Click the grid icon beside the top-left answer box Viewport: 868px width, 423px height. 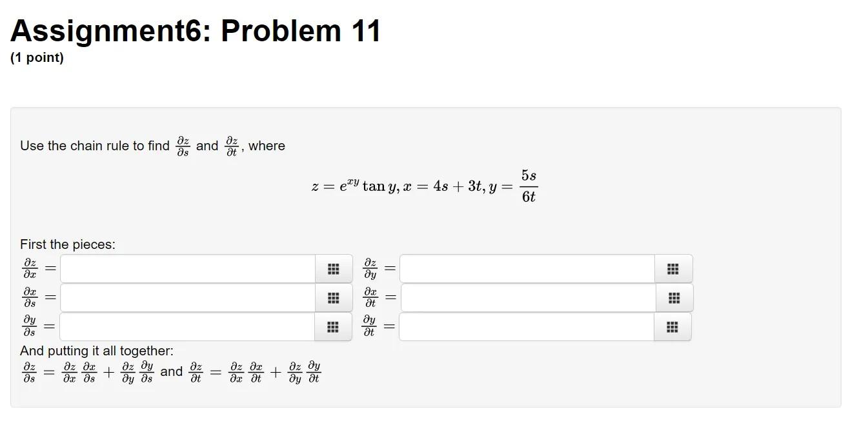click(334, 268)
